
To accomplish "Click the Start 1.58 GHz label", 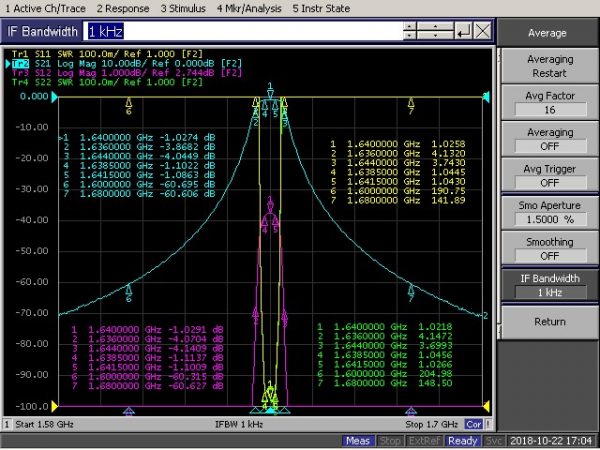I will point(44,424).
